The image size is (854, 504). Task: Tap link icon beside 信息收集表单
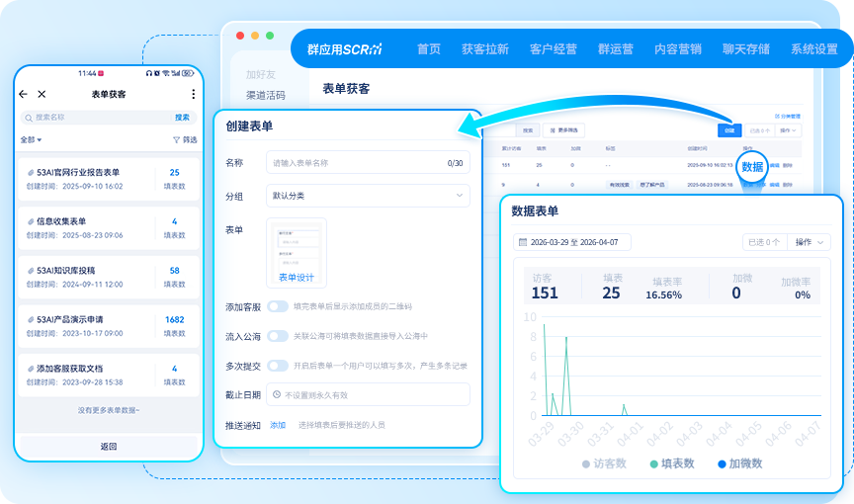click(31, 221)
